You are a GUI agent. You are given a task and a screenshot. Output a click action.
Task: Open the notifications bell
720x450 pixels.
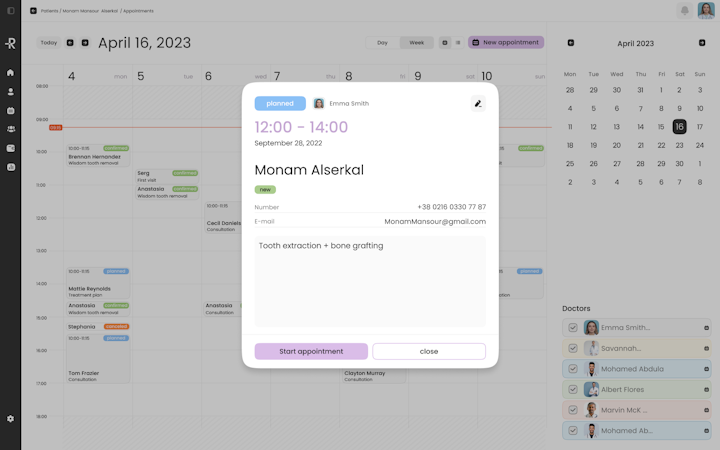pos(684,11)
